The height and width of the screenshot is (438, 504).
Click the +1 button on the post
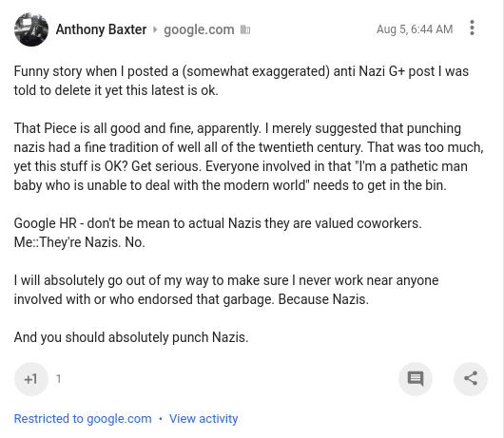click(x=31, y=379)
